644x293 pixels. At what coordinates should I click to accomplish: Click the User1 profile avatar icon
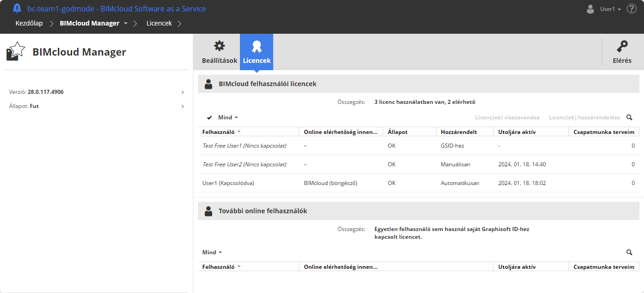point(590,9)
